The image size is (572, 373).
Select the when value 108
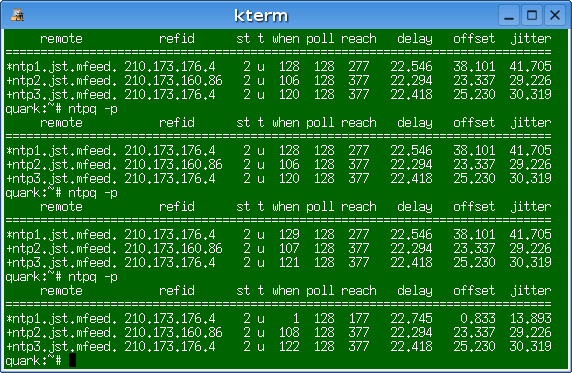pos(289,332)
